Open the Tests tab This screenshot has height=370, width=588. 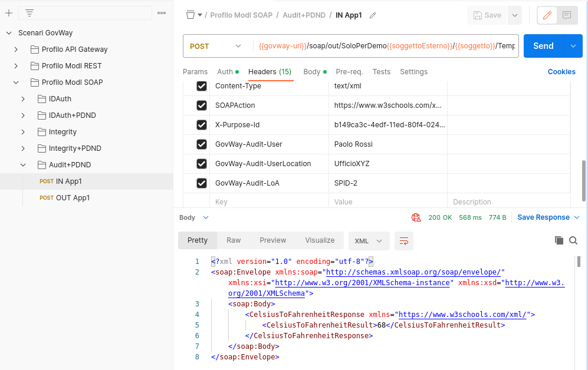point(382,71)
